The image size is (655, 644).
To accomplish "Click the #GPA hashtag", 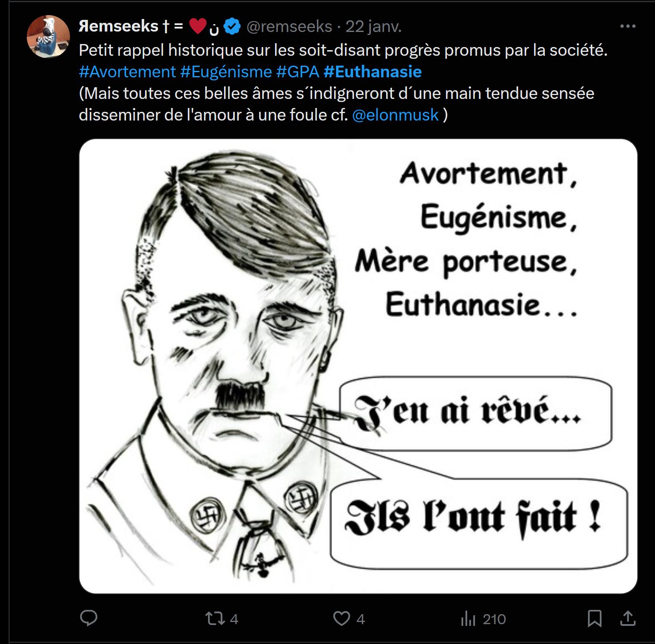I will click(x=297, y=72).
